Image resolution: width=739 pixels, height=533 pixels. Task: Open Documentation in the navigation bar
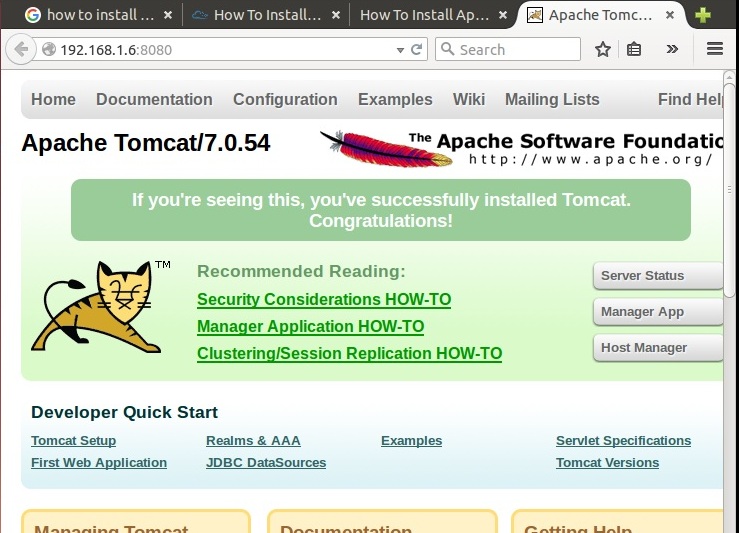(154, 99)
